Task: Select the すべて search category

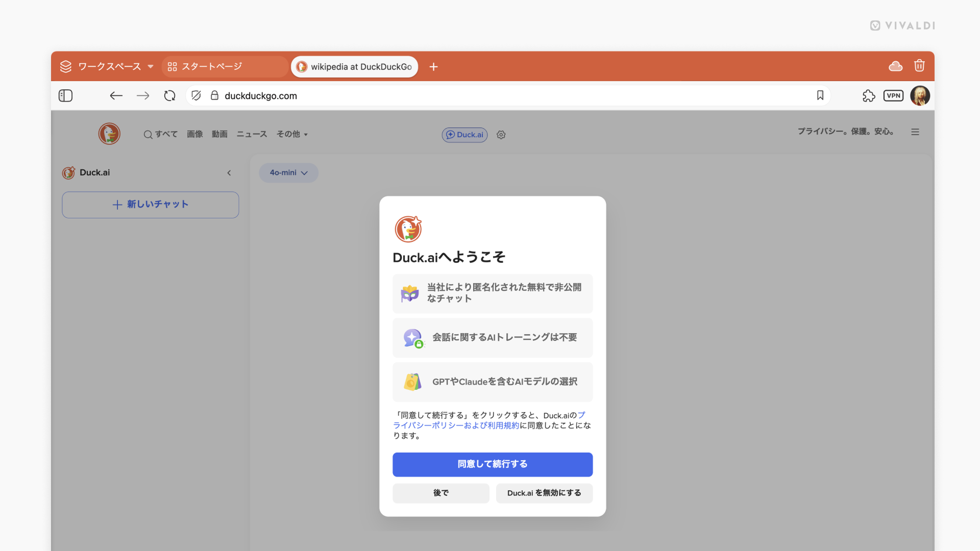Action: tap(161, 134)
